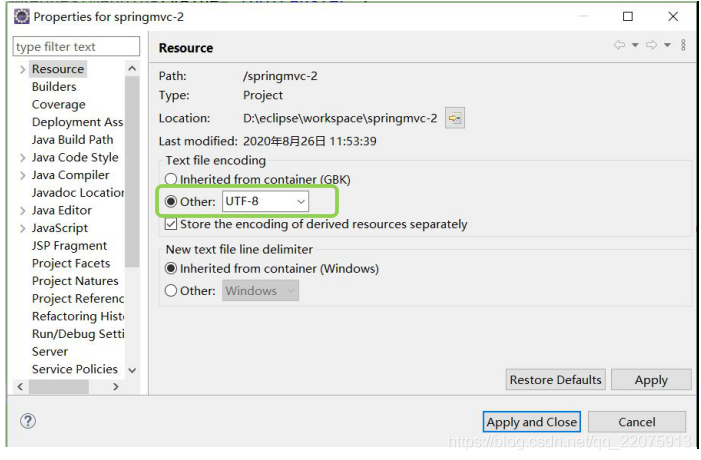The height and width of the screenshot is (460, 701).
Task: Open the view menu dots icon
Action: point(683,45)
